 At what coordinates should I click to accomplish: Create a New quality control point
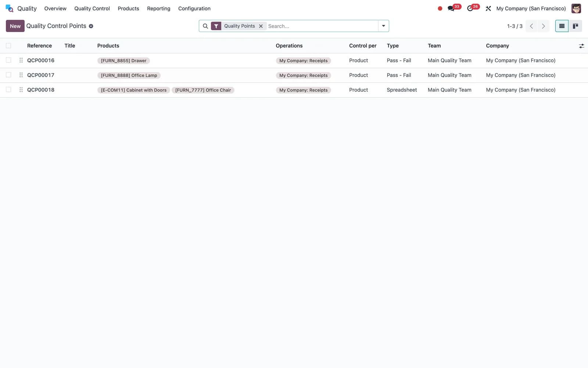pyautogui.click(x=15, y=26)
